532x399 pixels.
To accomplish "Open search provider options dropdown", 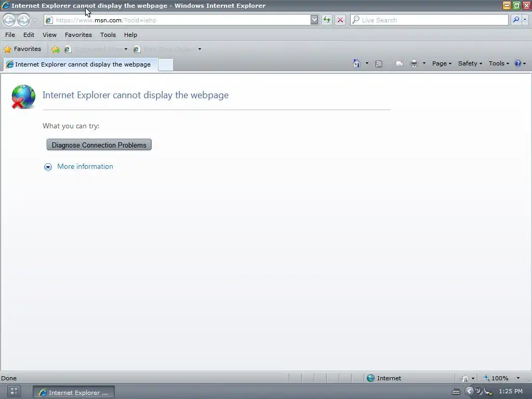I will point(525,20).
